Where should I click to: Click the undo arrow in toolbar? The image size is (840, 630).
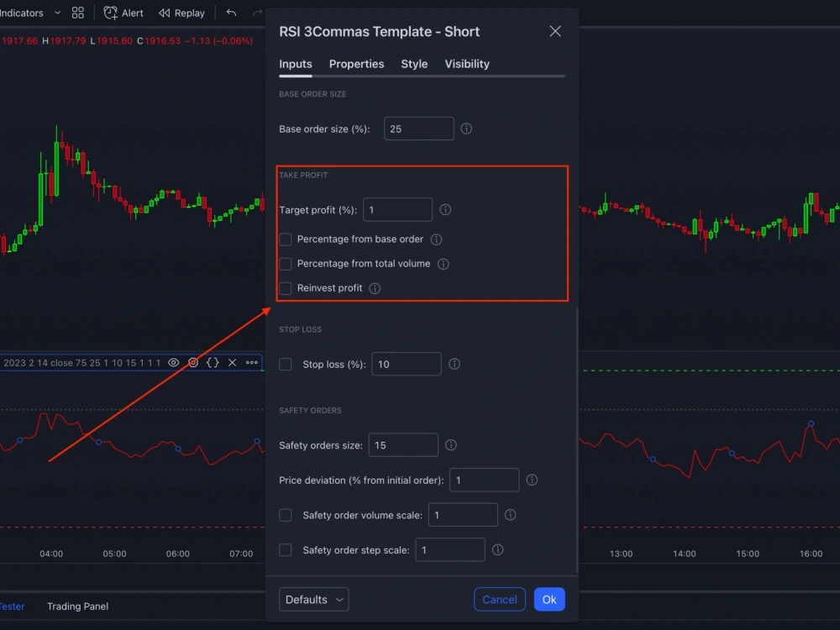click(x=232, y=13)
